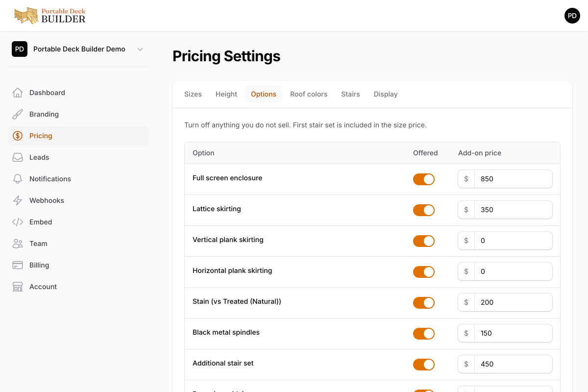Disable Additional stair set option
Screen dimensions: 588x392
pos(424,365)
